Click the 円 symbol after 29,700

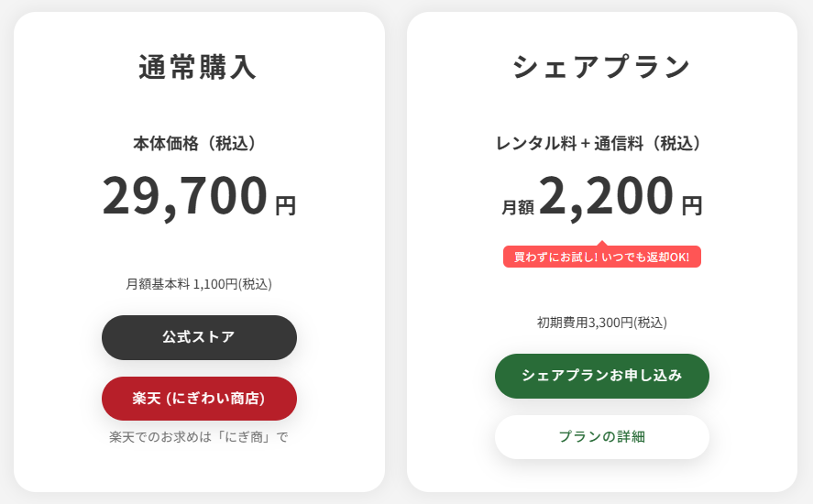(285, 205)
